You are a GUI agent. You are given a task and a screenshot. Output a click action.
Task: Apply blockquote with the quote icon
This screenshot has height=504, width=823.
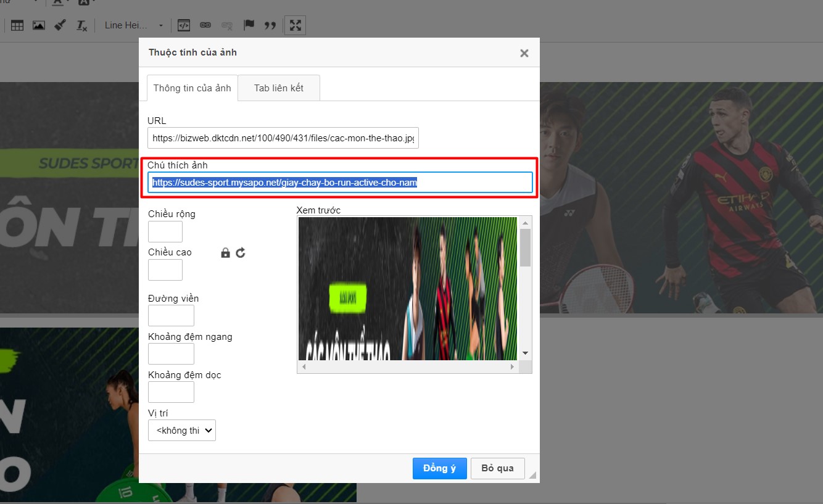270,25
